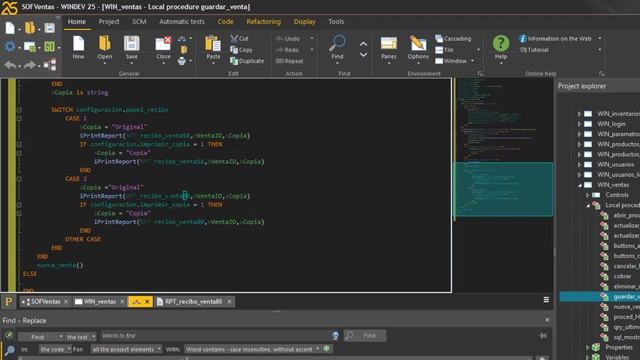Click the green plus add-criteria icon

coord(326,349)
